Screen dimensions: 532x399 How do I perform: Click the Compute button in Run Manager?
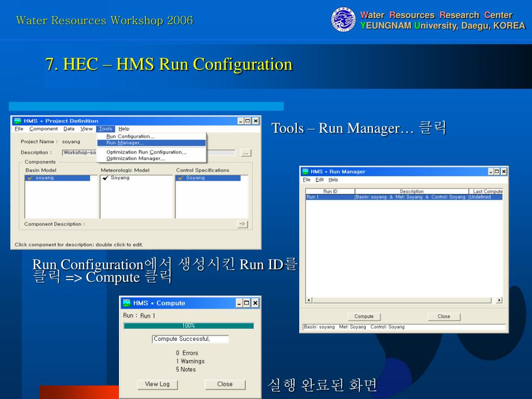[364, 316]
